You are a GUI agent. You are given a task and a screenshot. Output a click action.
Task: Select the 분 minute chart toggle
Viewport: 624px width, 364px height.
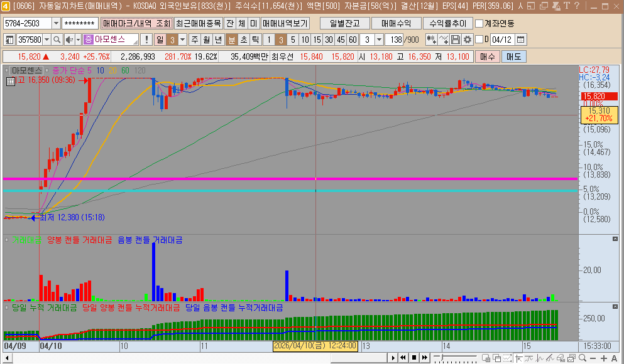tap(231, 40)
